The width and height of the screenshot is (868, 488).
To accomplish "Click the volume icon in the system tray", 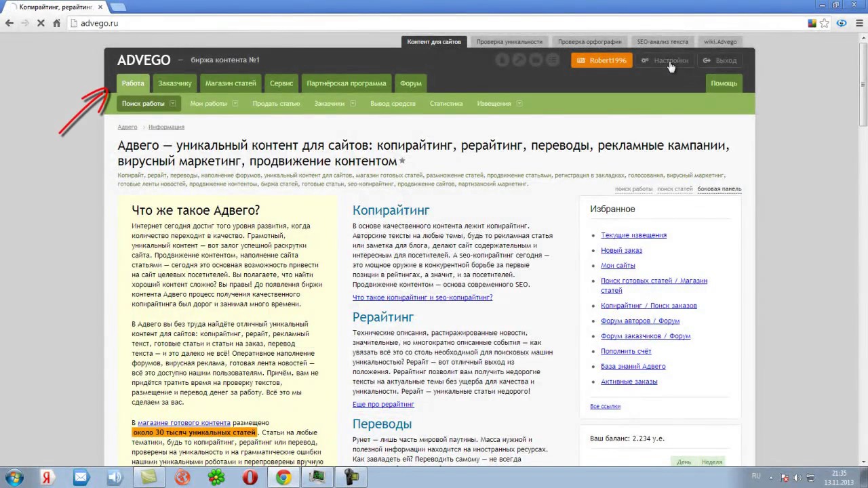I will [797, 477].
